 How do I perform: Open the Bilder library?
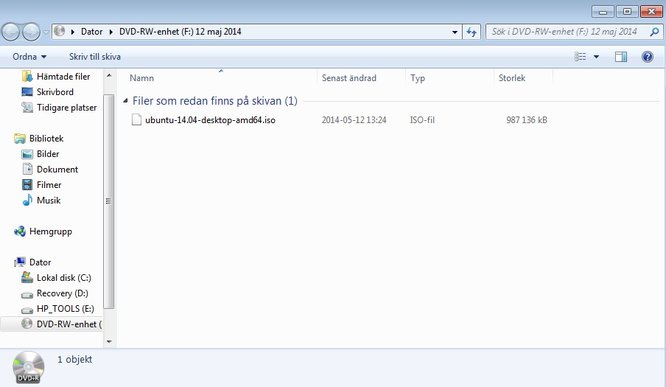[48, 154]
